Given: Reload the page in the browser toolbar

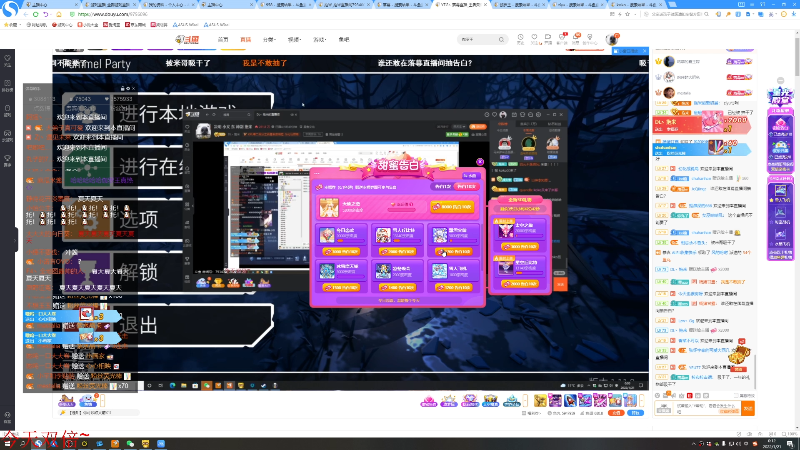Looking at the screenshot, I should point(35,14).
